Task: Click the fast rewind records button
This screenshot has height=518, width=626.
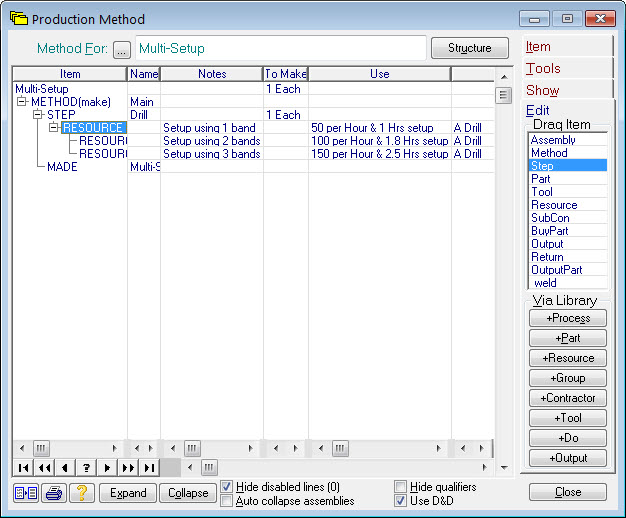Action: tap(44, 468)
